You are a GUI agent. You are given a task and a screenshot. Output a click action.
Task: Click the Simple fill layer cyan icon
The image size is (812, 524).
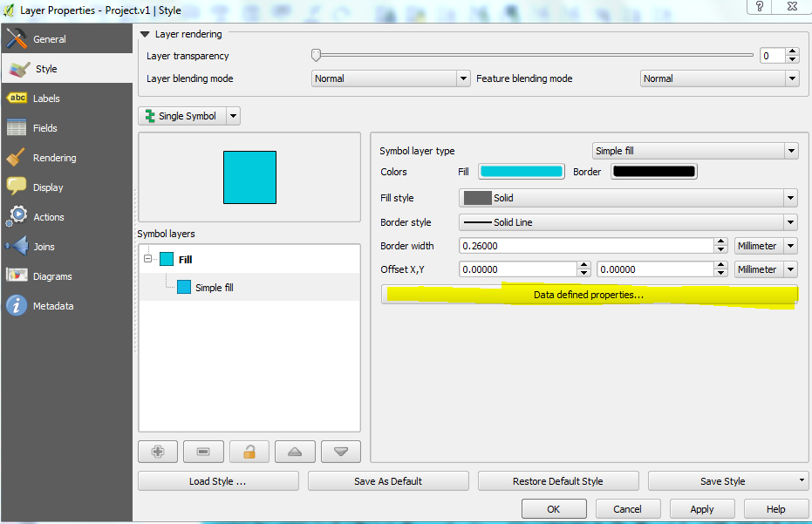[x=184, y=287]
